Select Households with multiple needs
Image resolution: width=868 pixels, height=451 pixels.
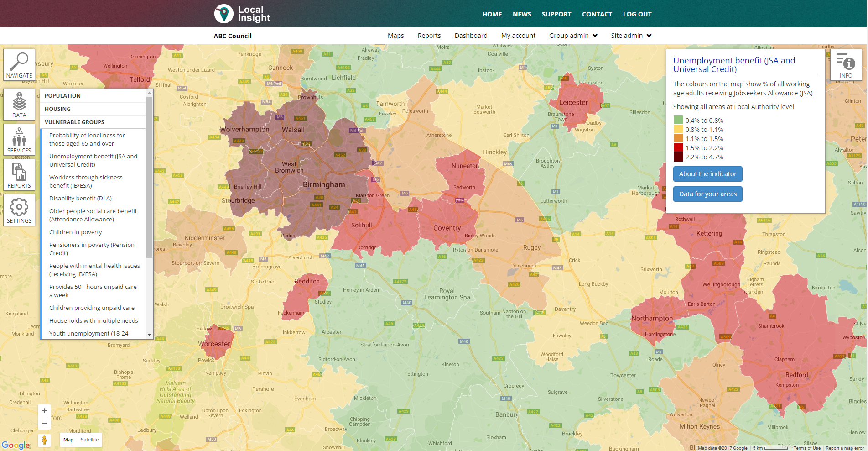(93, 320)
